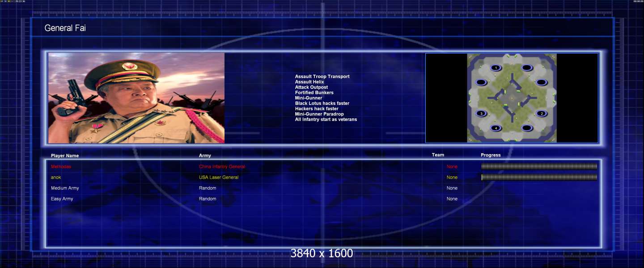Image resolution: width=644 pixels, height=268 pixels.
Task: Click Medium Army's Random army value
Action: (x=208, y=188)
